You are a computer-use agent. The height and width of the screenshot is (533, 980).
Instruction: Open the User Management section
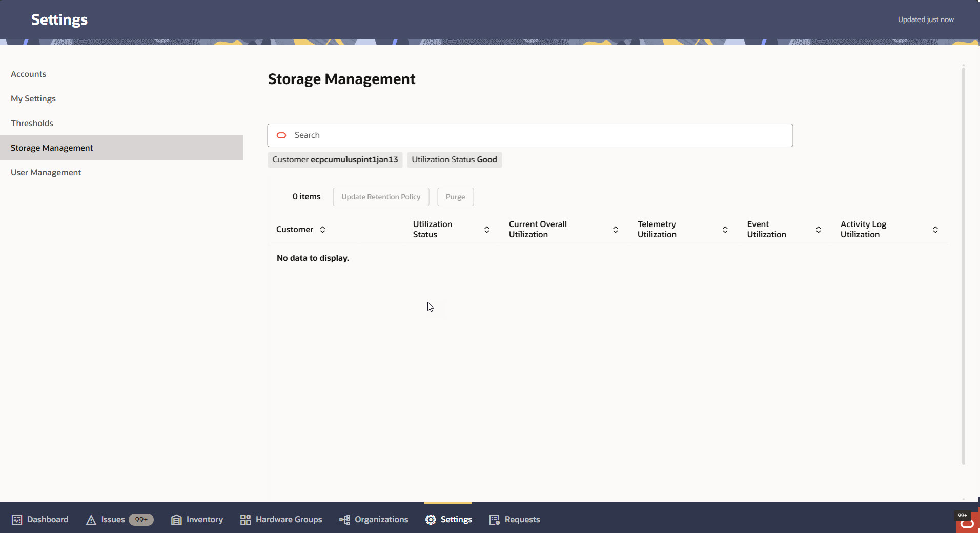[46, 172]
